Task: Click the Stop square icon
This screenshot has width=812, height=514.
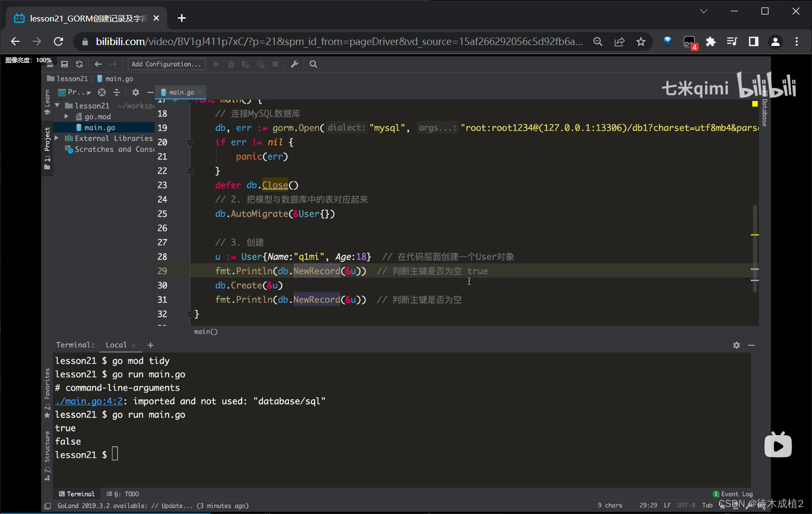Action: pyautogui.click(x=275, y=64)
